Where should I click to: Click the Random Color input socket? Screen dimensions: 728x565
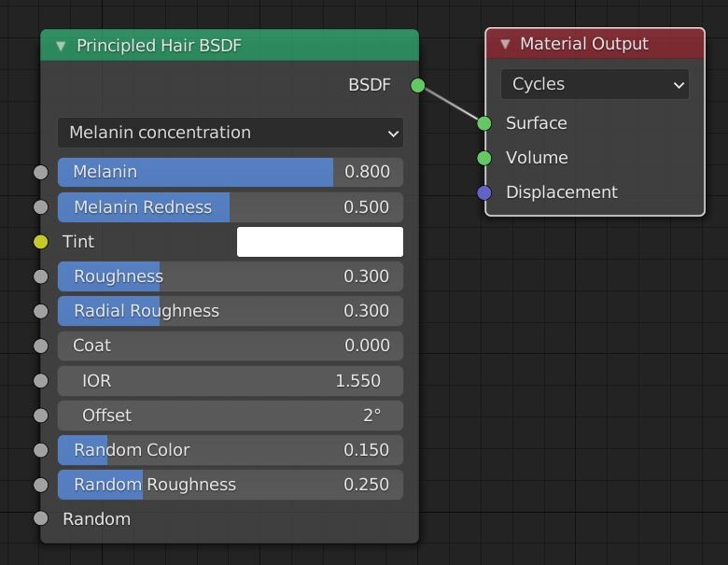pyautogui.click(x=41, y=450)
